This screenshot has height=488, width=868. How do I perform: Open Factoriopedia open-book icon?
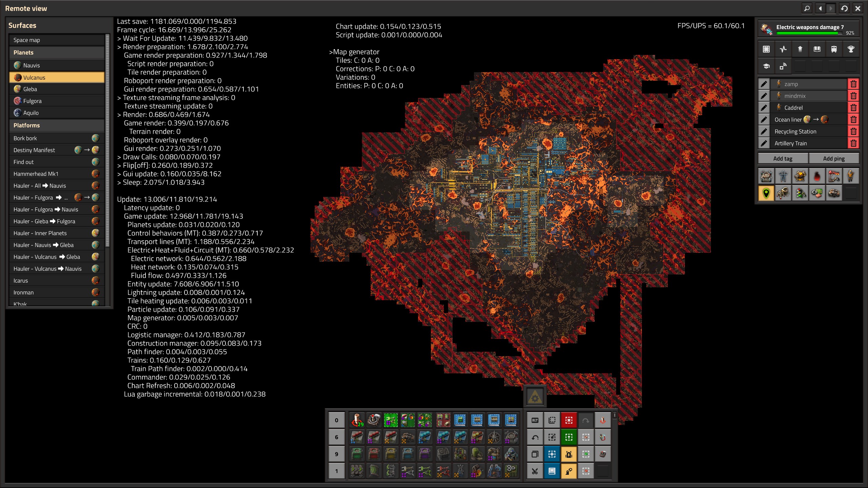pyautogui.click(x=817, y=49)
